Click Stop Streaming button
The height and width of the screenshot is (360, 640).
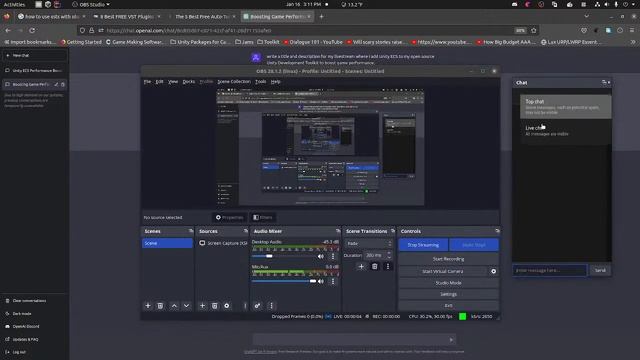click(423, 245)
